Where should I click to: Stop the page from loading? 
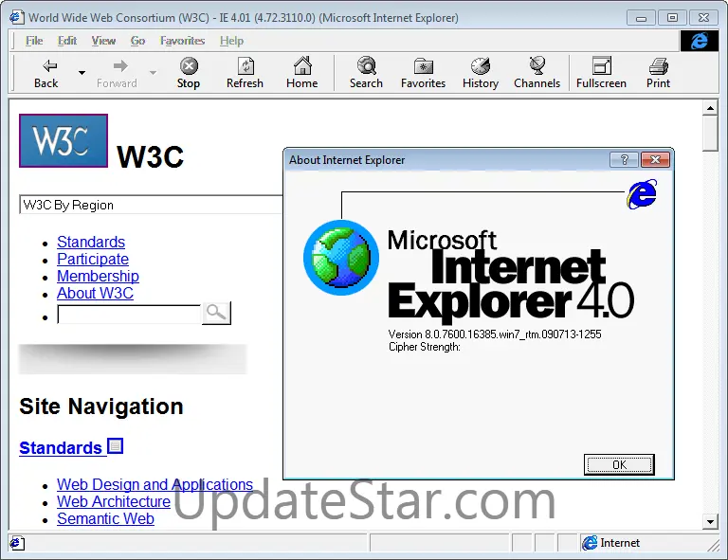(x=189, y=73)
